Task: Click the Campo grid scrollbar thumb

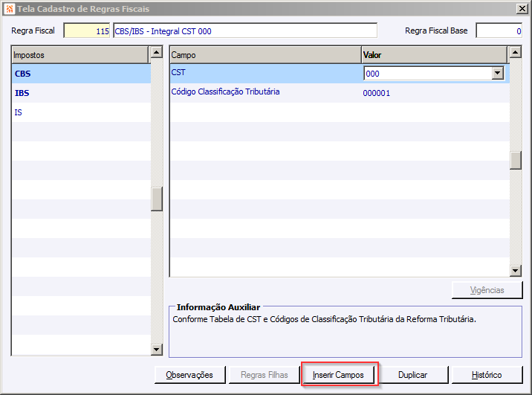Action: click(x=516, y=160)
